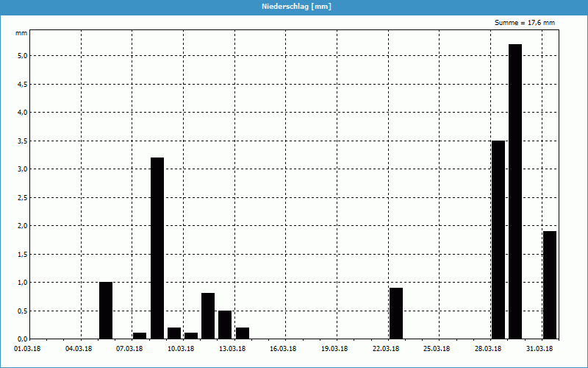Select the 2,5 y-axis tick label
588x368 pixels.
click(x=22, y=197)
